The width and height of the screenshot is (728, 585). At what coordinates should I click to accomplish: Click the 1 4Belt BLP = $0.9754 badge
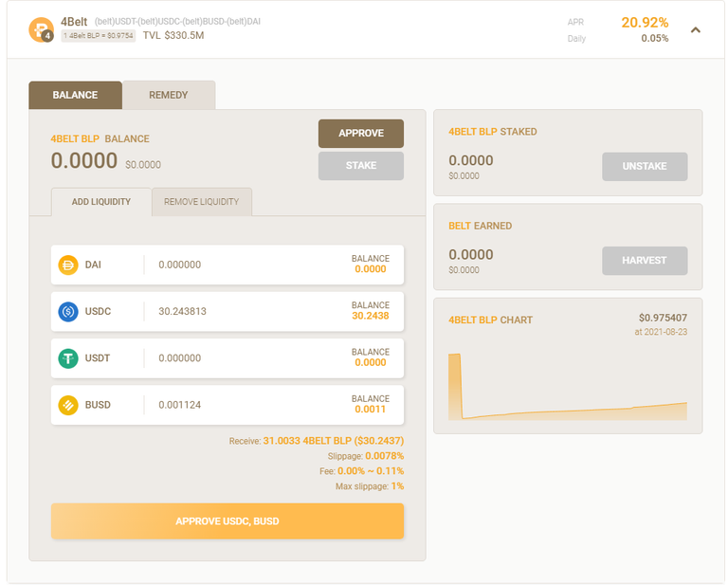pyautogui.click(x=99, y=36)
